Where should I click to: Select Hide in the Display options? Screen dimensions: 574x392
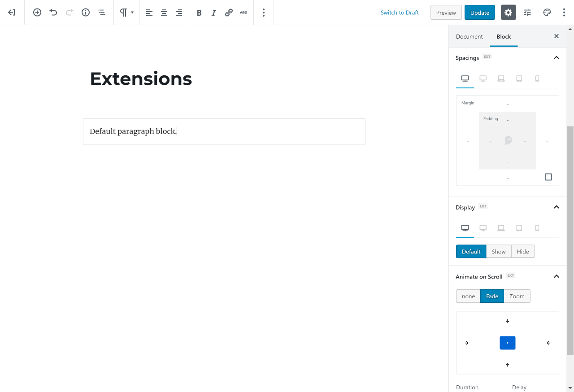pos(523,252)
